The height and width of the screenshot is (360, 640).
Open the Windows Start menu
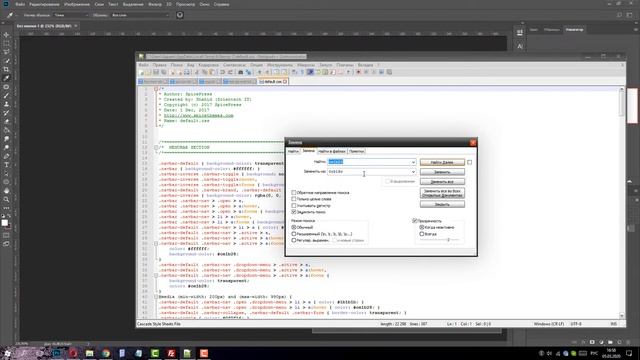7,353
